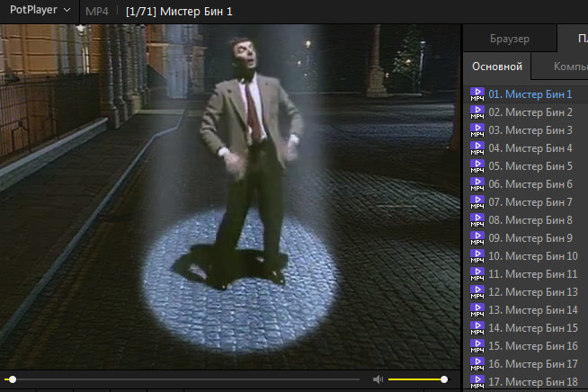Click MP4 icon beside '14. Мистер Бин 15'

[x=477, y=328]
